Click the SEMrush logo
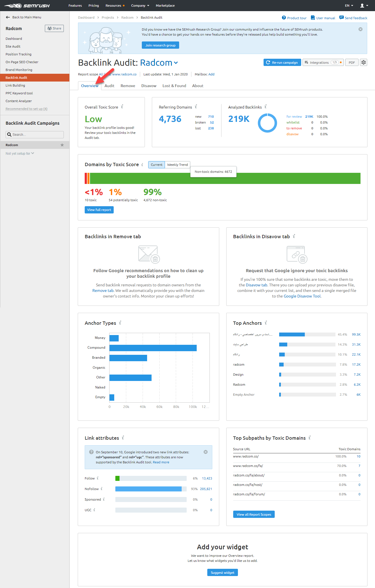This screenshot has width=375, height=588. pyautogui.click(x=27, y=6)
